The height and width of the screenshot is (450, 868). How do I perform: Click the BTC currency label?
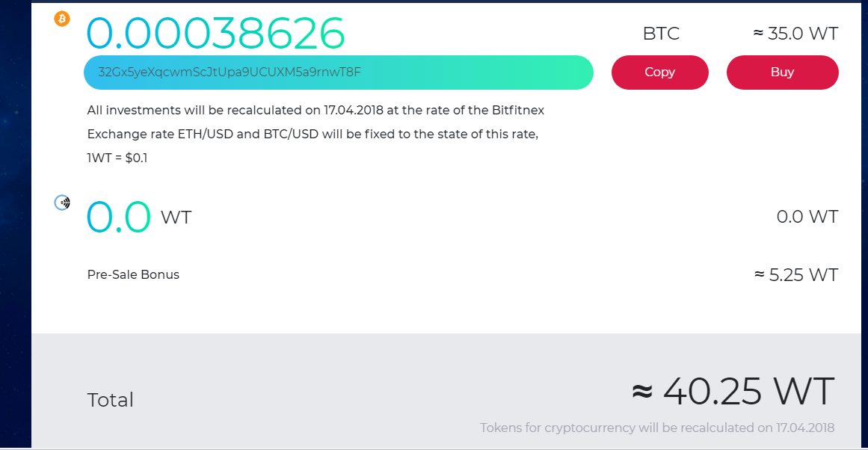(x=661, y=34)
